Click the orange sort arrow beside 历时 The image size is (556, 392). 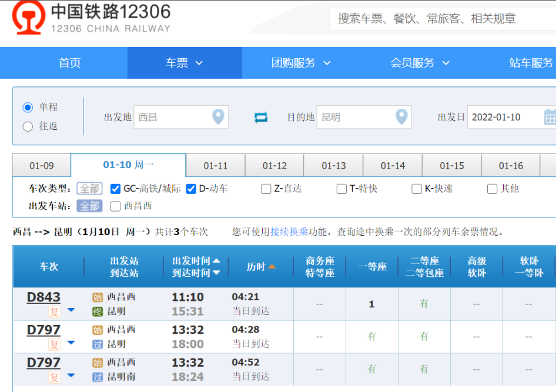[272, 267]
